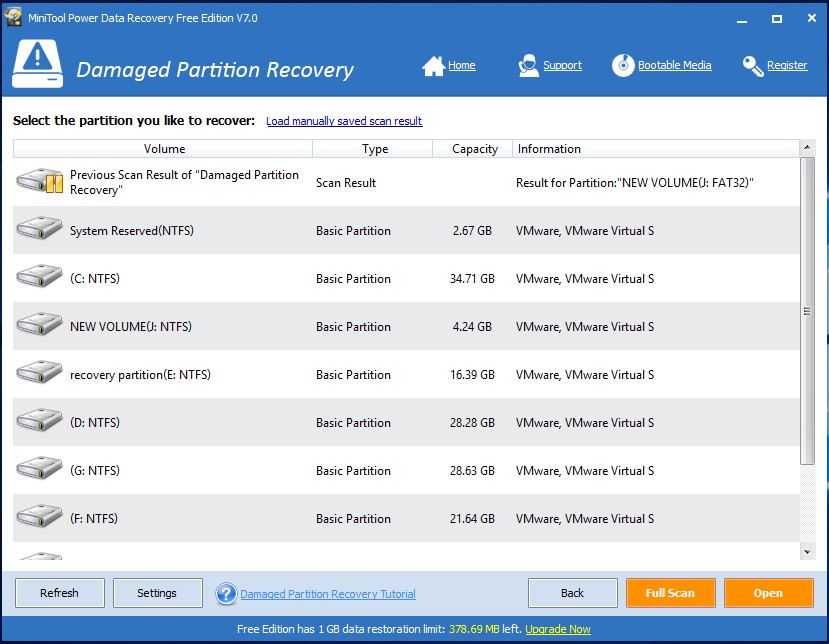Screen dimensions: 829x644
Task: Select the (C: NTFS) partition
Action: pos(406,278)
